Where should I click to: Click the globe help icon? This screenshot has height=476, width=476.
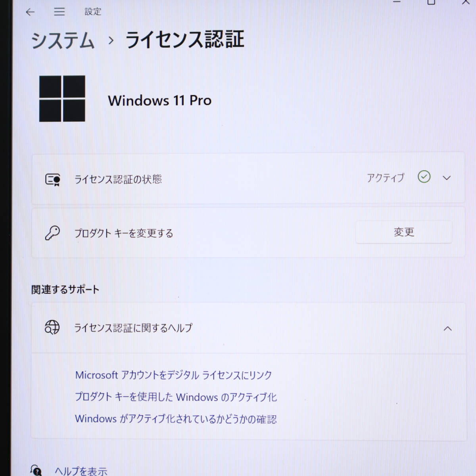coord(52,328)
